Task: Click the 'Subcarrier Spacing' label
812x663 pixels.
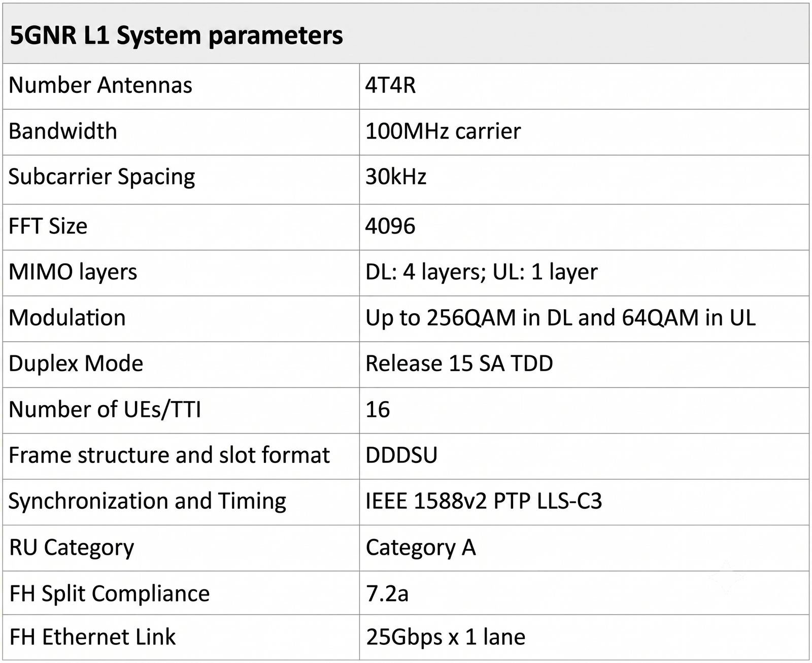Action: 101,178
